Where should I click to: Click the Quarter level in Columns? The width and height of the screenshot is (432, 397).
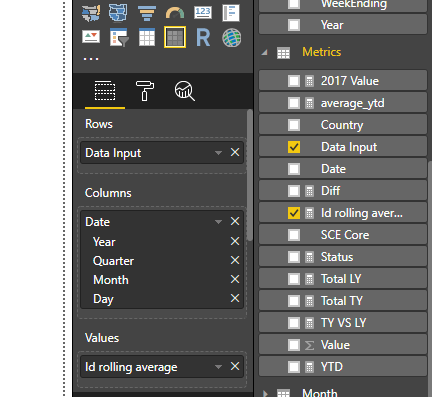click(113, 261)
